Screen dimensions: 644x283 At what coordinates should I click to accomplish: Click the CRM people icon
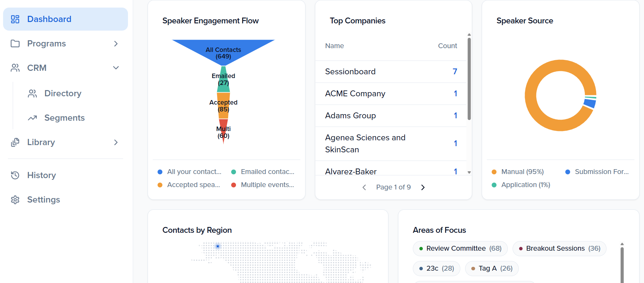(x=15, y=68)
